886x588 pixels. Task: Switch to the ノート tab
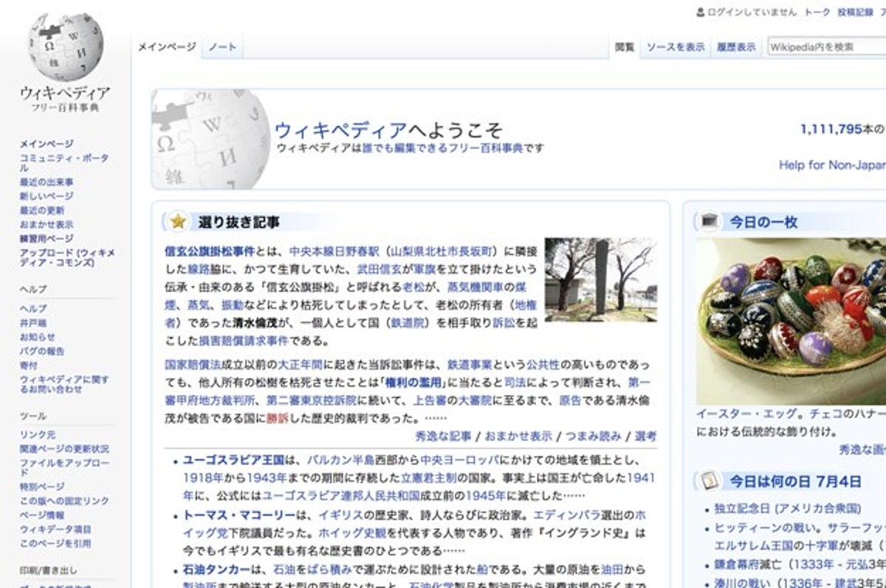click(x=222, y=46)
